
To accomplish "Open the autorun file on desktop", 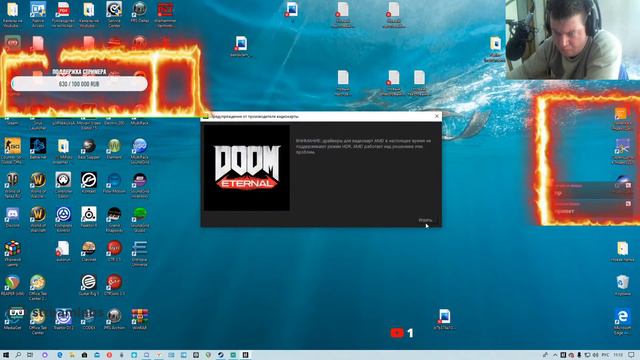I will tap(63, 251).
